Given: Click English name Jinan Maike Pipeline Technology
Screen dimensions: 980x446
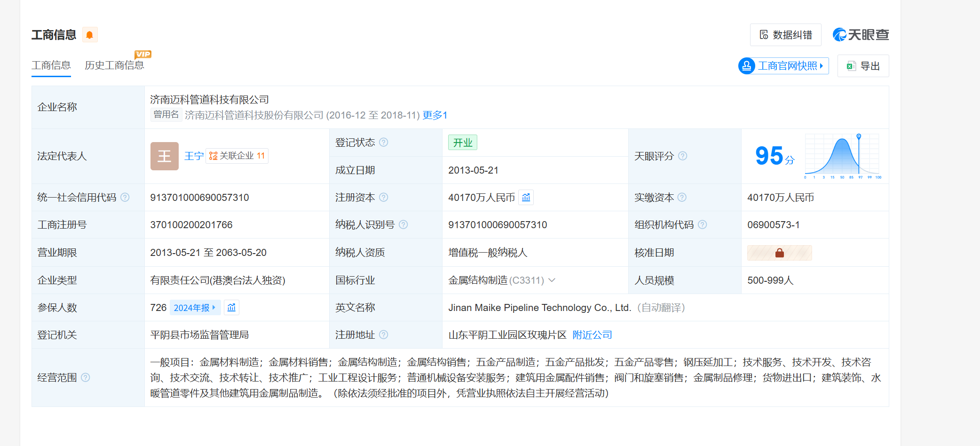Looking at the screenshot, I should coord(540,308).
